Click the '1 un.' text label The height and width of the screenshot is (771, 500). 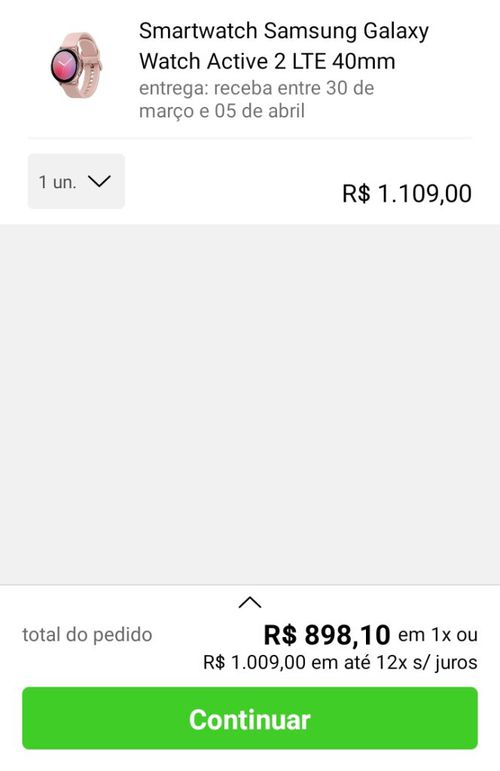click(x=58, y=182)
